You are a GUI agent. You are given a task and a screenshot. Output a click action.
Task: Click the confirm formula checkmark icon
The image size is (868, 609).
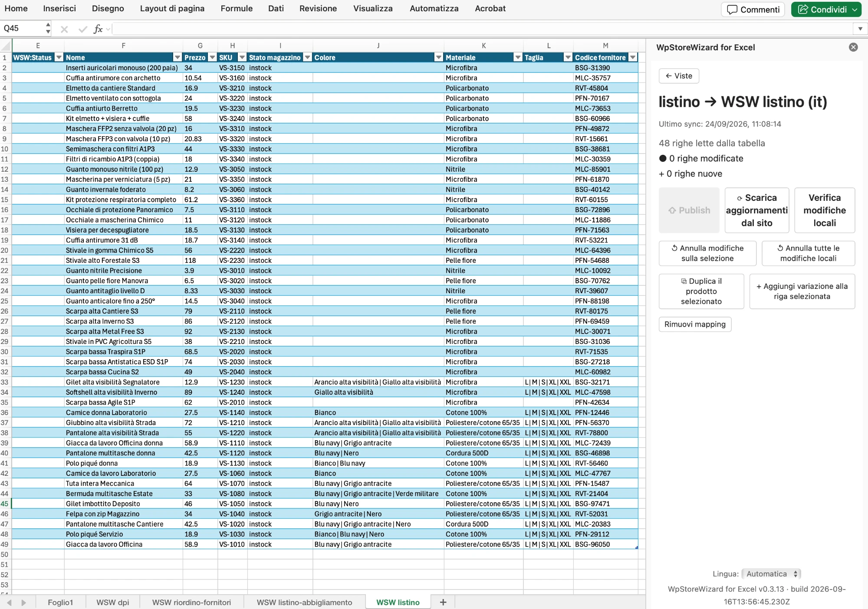82,29
